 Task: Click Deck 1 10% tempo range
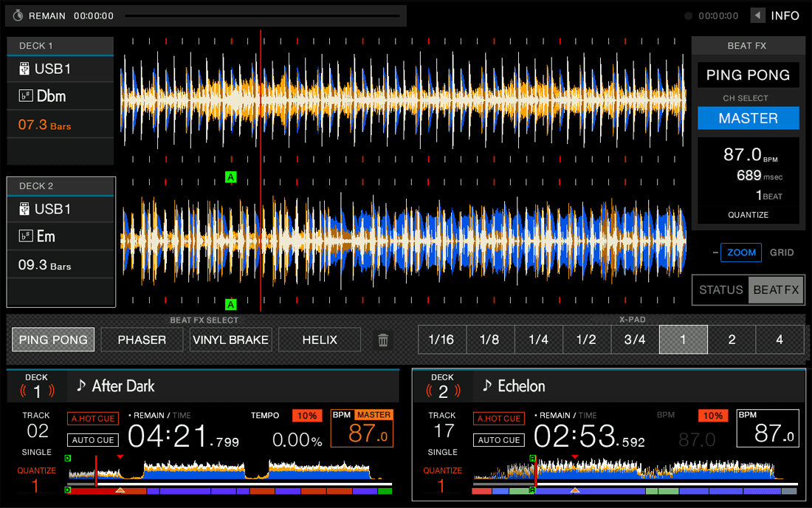click(x=307, y=416)
